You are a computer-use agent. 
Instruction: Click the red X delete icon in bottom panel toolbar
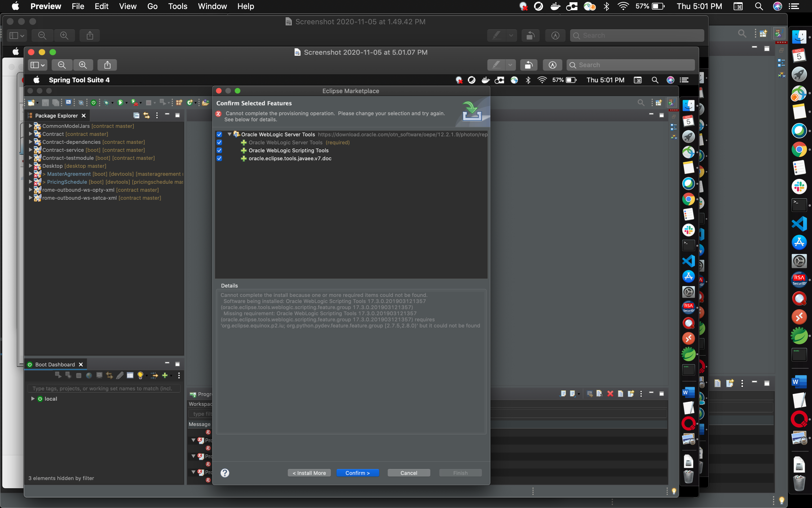610,393
